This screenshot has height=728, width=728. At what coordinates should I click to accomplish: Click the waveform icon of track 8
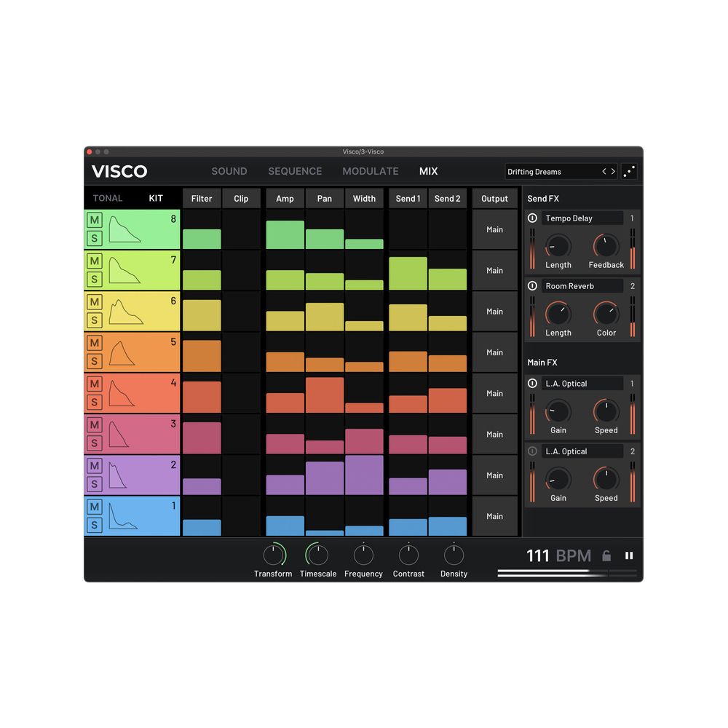tap(124, 229)
